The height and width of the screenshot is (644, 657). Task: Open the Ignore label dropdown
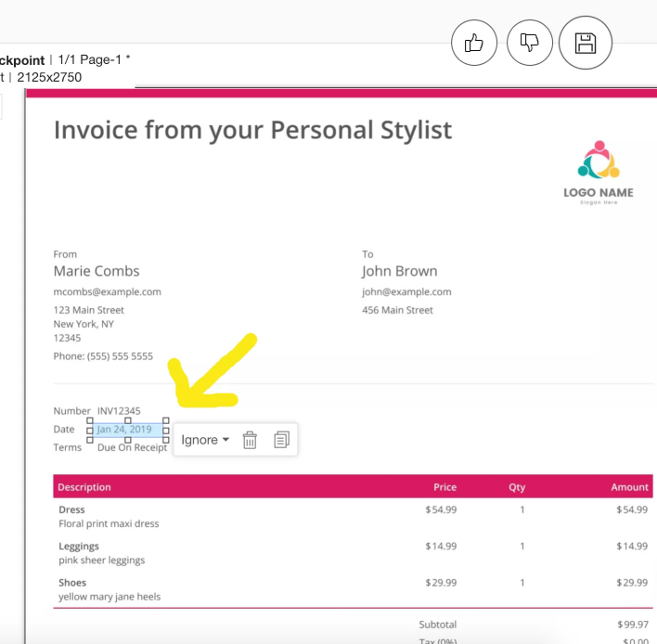(205, 440)
